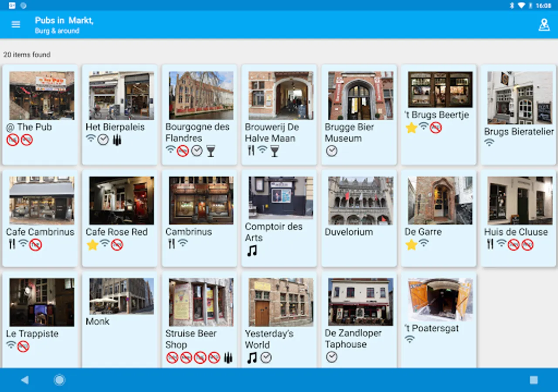
Task: Select the "Huis de Cluuse" name
Action: pos(516,232)
